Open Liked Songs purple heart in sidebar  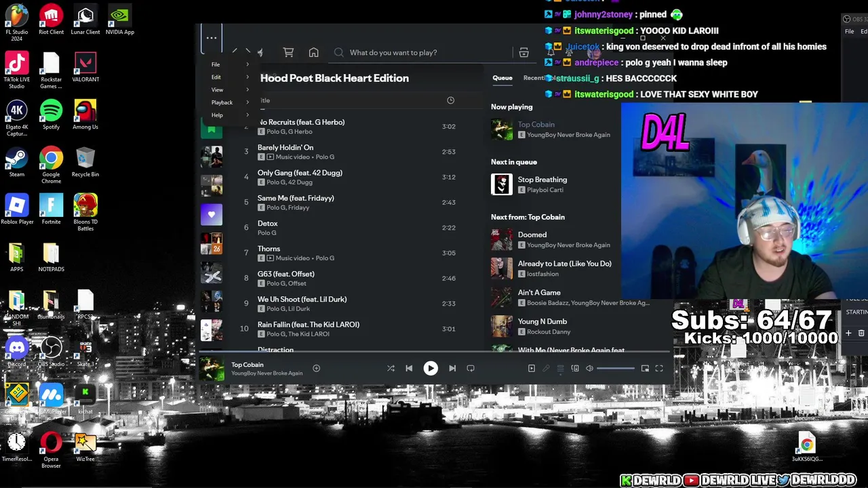point(212,214)
